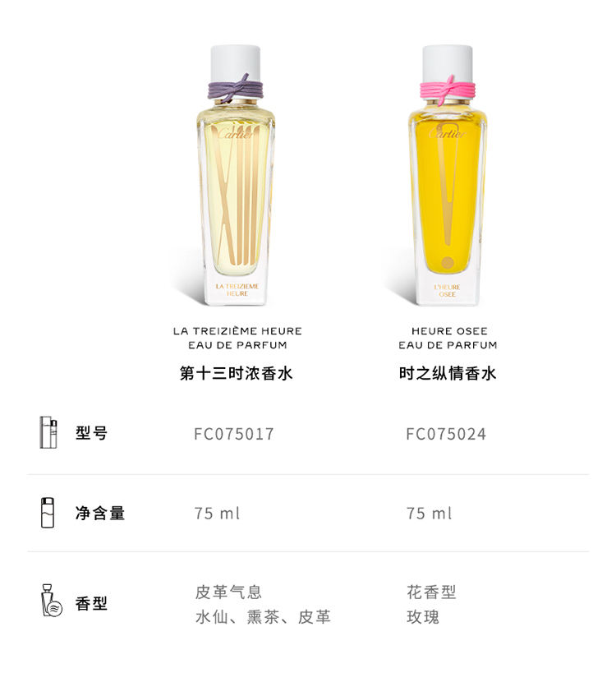Click the 香型 row label
This screenshot has height=673, width=616.
tap(91, 603)
